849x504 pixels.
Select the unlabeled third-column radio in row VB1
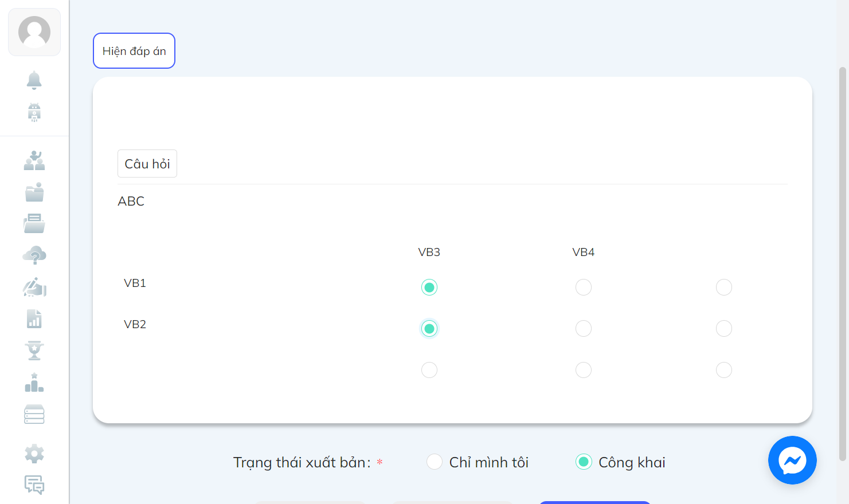(x=724, y=287)
